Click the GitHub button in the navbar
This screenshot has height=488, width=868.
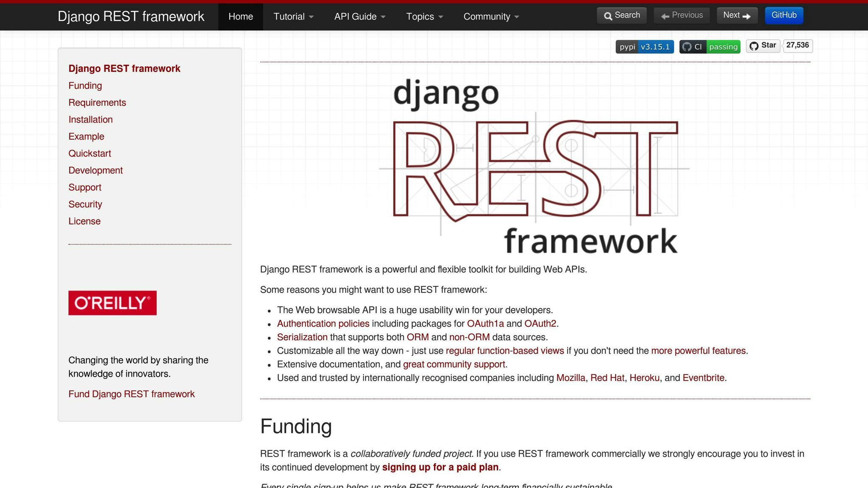click(x=784, y=15)
